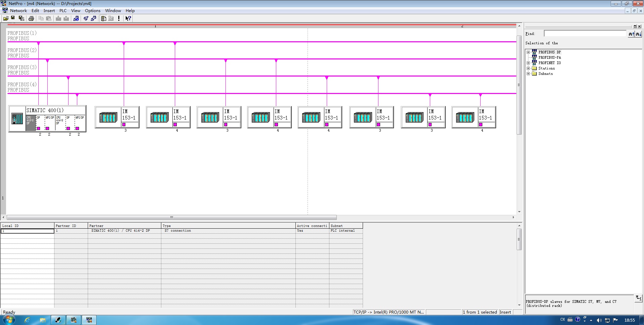Open the PLC menu
644x325 pixels.
pyautogui.click(x=63, y=11)
